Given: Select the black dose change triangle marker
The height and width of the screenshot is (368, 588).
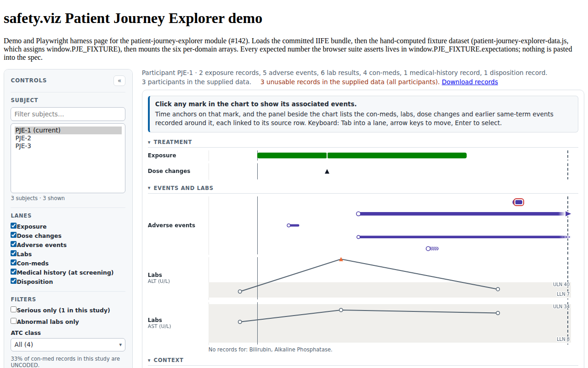Looking at the screenshot, I should tap(327, 172).
